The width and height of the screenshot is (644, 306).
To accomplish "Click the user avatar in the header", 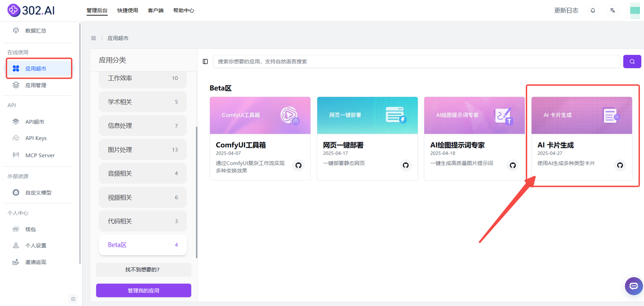I will (x=635, y=11).
